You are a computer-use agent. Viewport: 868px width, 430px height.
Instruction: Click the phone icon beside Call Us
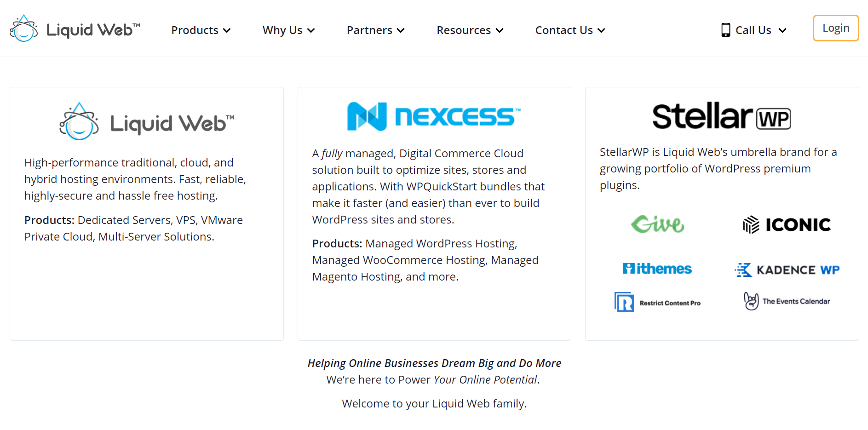pyautogui.click(x=726, y=30)
